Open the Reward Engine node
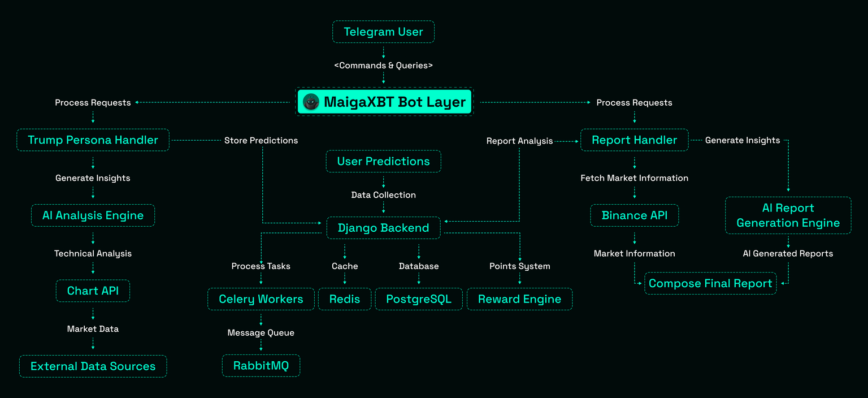868x398 pixels. point(519,299)
